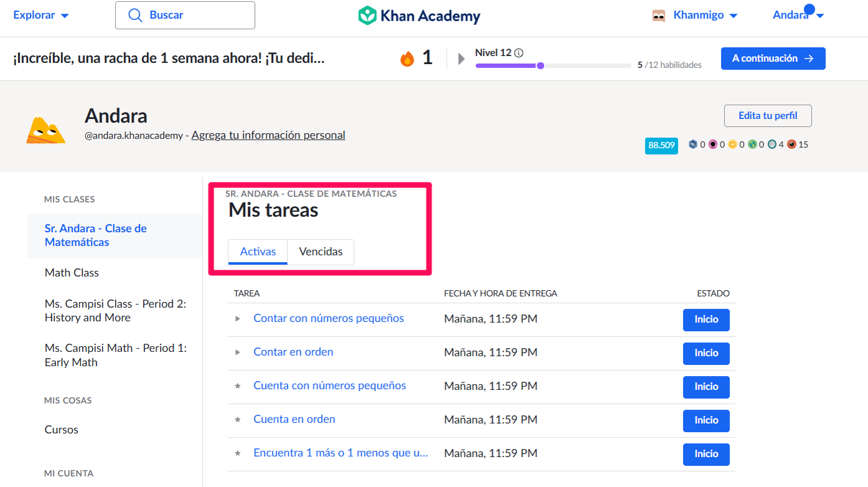Click the Earth badge icon
The width and height of the screenshot is (868, 487).
(x=752, y=144)
